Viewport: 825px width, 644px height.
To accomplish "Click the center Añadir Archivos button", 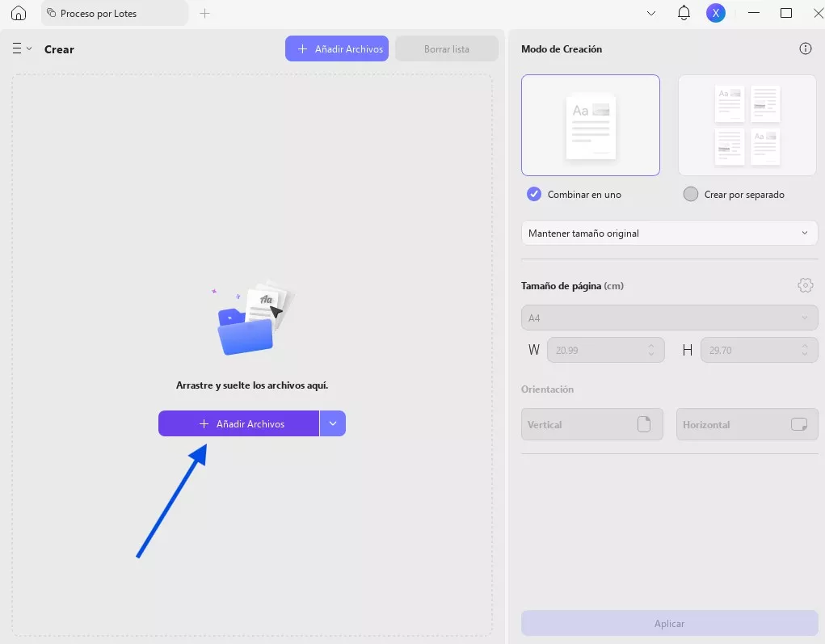I will click(239, 423).
